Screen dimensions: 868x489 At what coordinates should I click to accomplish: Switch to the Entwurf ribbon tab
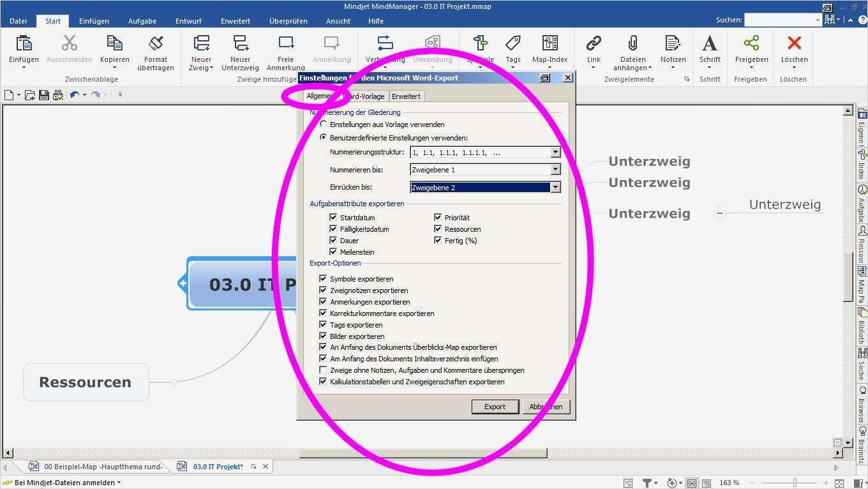point(188,20)
